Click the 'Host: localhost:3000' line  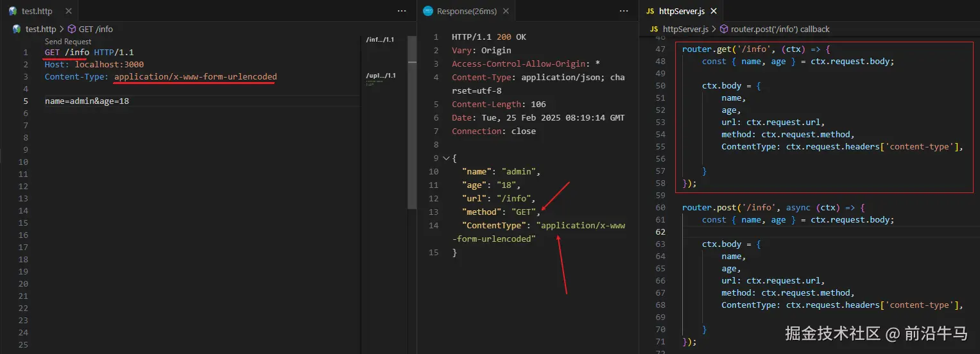[94, 64]
